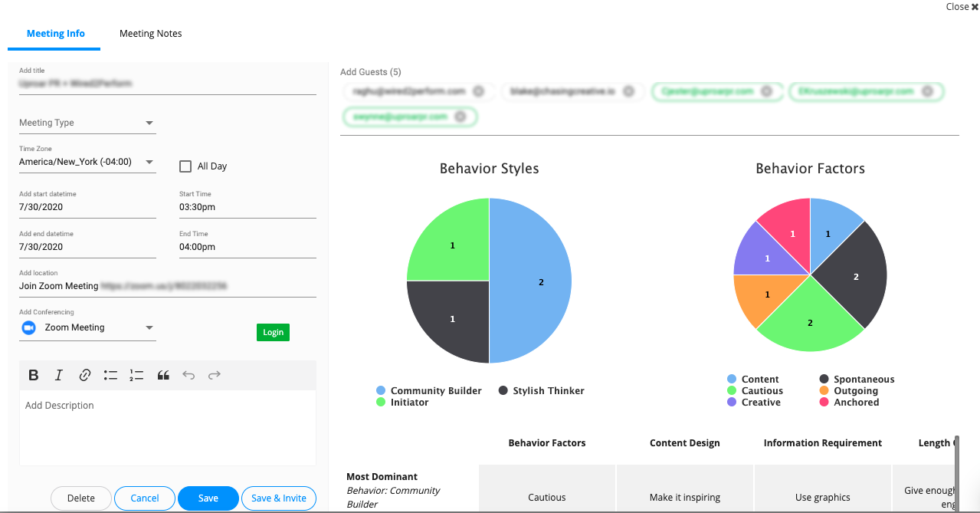The height and width of the screenshot is (513, 980).
Task: Click the end date field
Action: click(x=87, y=247)
